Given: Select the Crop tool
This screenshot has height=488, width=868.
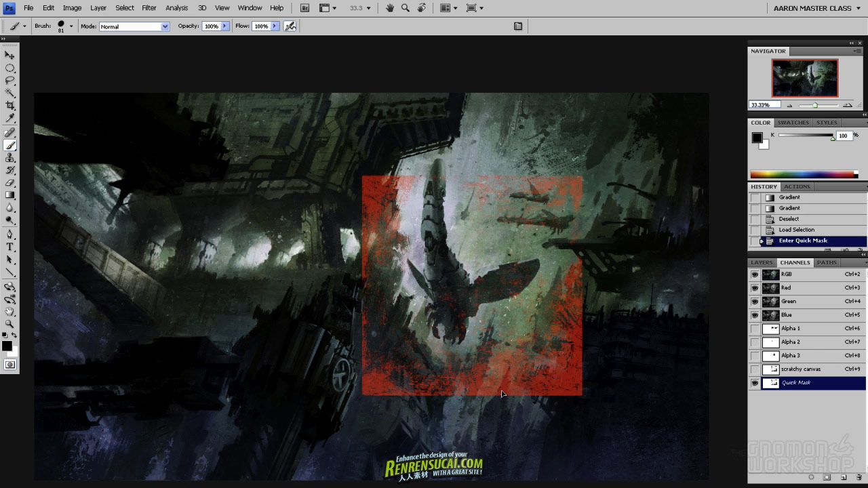Looking at the screenshot, I should coord(9,106).
